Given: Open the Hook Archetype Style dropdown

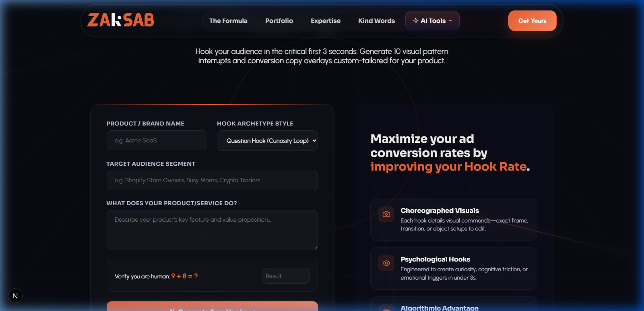Looking at the screenshot, I should pos(267,140).
